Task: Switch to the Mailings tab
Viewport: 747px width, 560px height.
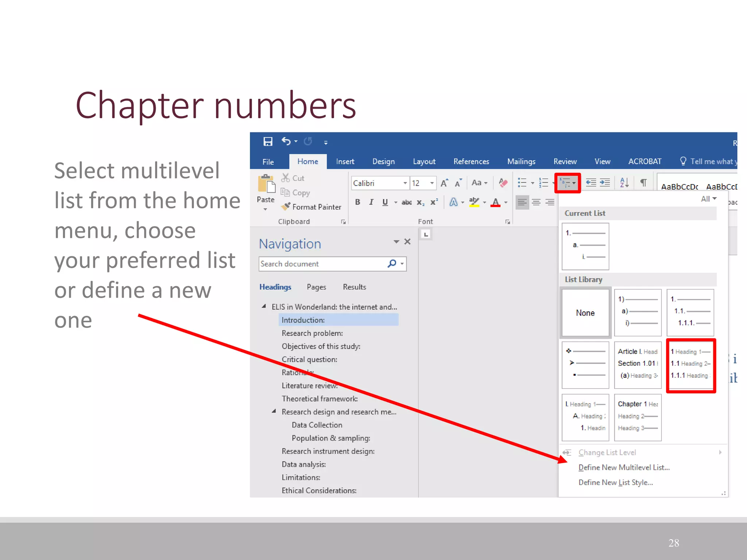Action: [521, 162]
